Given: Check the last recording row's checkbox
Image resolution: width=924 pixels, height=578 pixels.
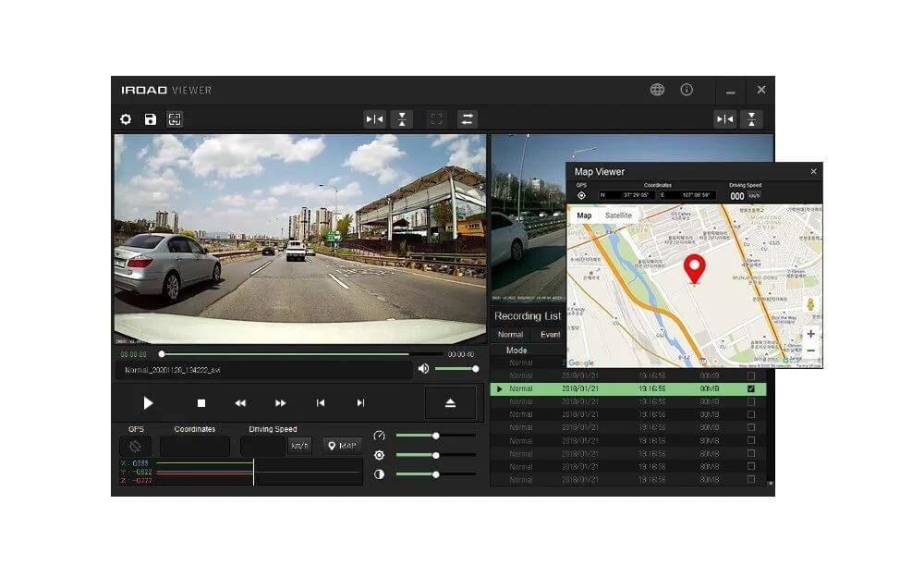Looking at the screenshot, I should point(750,480).
